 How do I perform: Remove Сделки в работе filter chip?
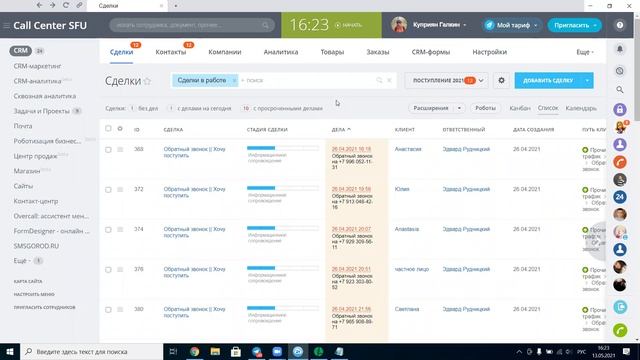234,81
